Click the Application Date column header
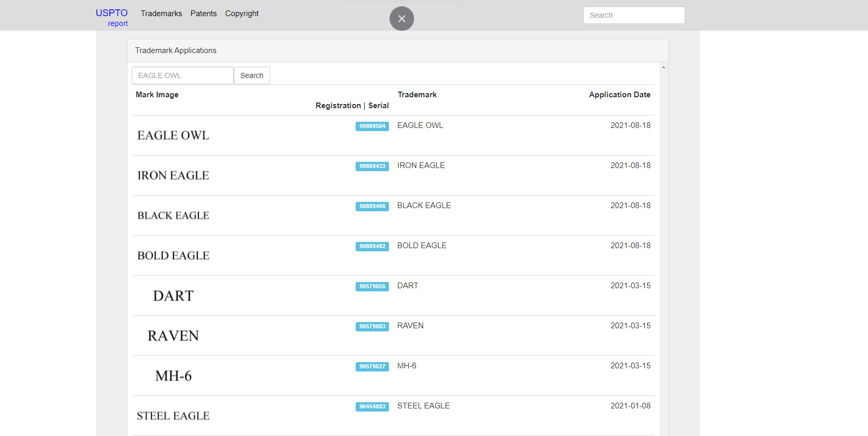Image resolution: width=868 pixels, height=436 pixels. 620,95
